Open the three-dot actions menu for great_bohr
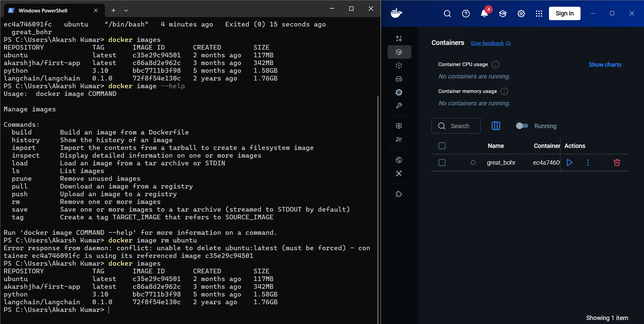This screenshot has height=324, width=644. pos(588,162)
